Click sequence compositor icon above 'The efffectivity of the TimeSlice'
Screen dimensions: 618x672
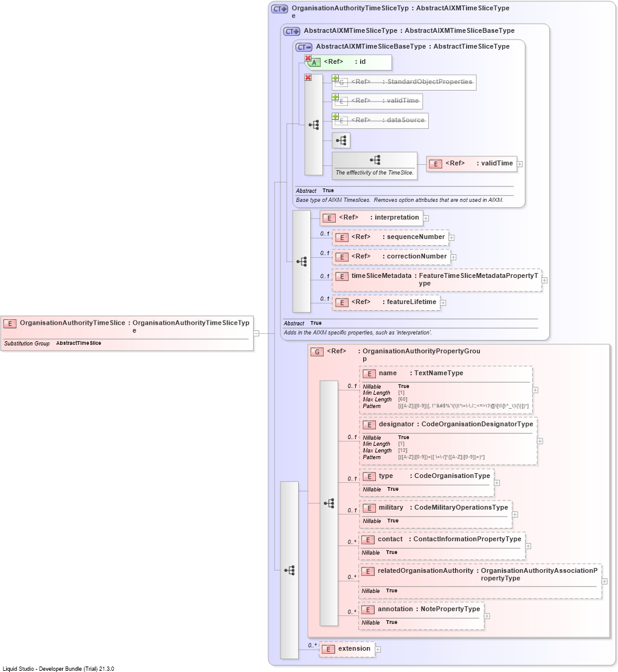(375, 160)
